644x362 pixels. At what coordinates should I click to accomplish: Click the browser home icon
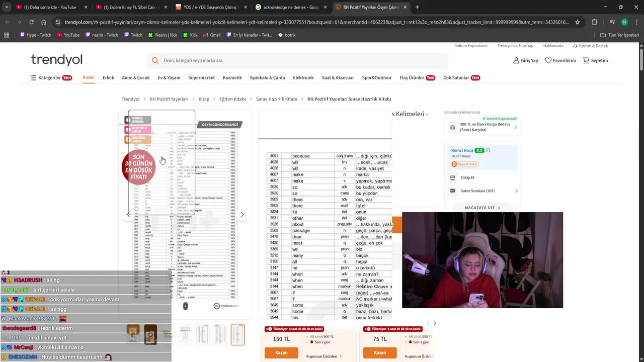(43, 22)
